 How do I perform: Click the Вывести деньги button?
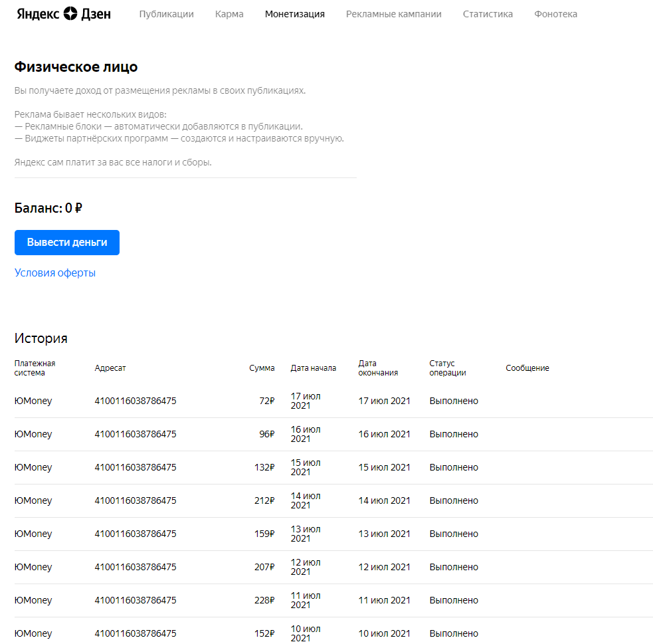pos(67,243)
